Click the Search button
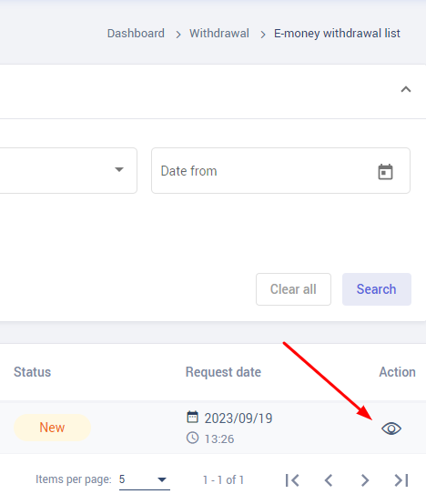The width and height of the screenshot is (426, 504). 377,289
